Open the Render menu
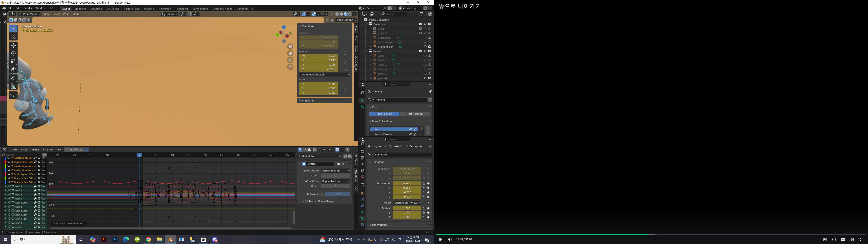The width and height of the screenshot is (868, 244). point(28,8)
